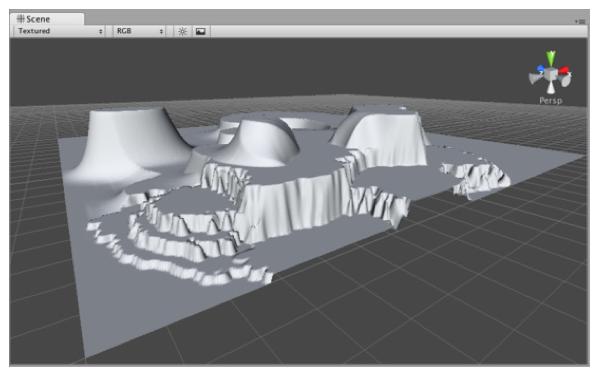Click the gray left cone of the gizmo

535,79
